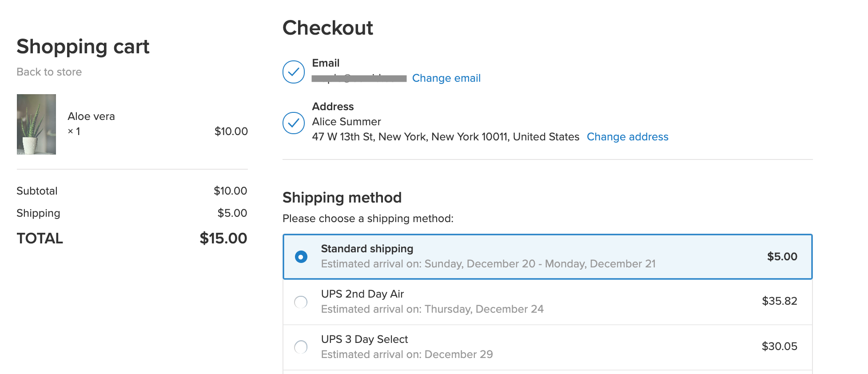Click the Email step checkmark icon

coord(294,72)
